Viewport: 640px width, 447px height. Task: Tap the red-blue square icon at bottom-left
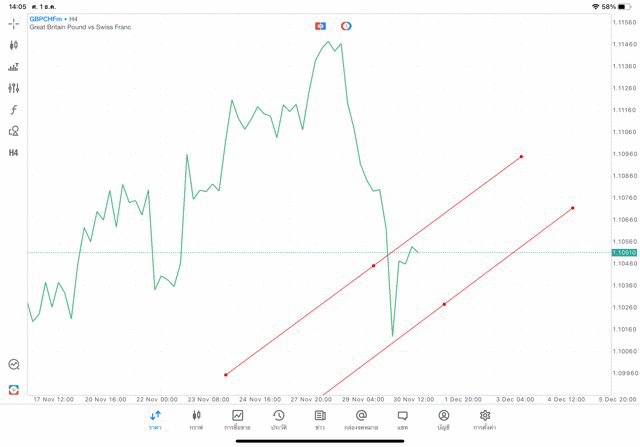coord(14,389)
